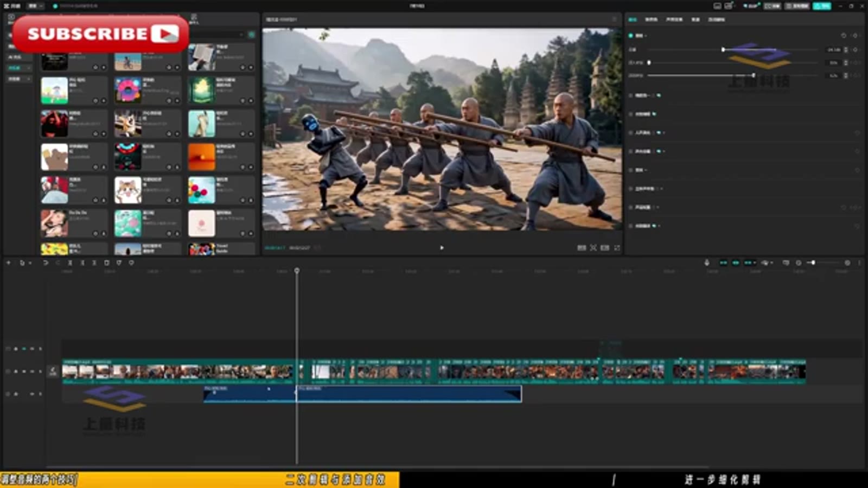Click the playhead marker on timeline ruler
Viewport: 868px width, 488px height.
tap(297, 270)
